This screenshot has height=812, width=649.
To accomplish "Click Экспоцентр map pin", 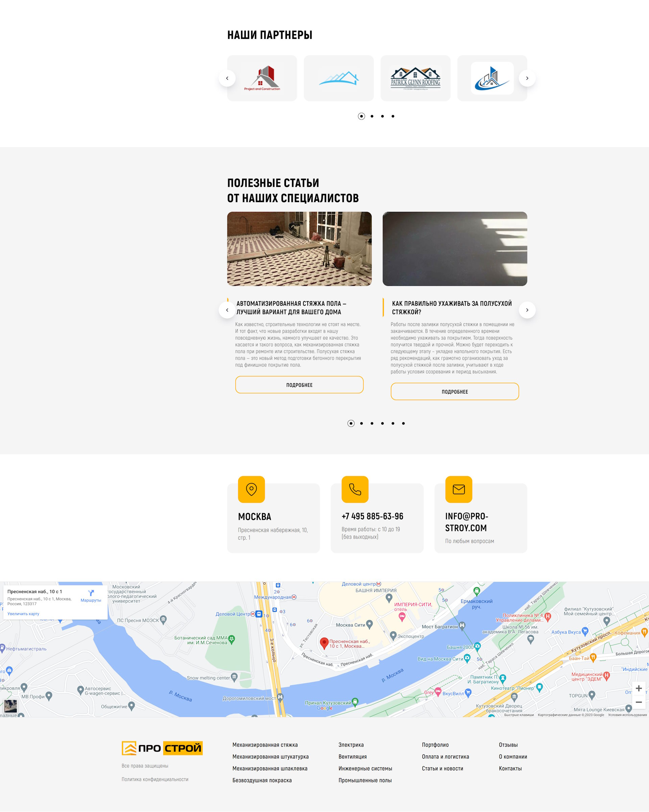I will click(393, 636).
